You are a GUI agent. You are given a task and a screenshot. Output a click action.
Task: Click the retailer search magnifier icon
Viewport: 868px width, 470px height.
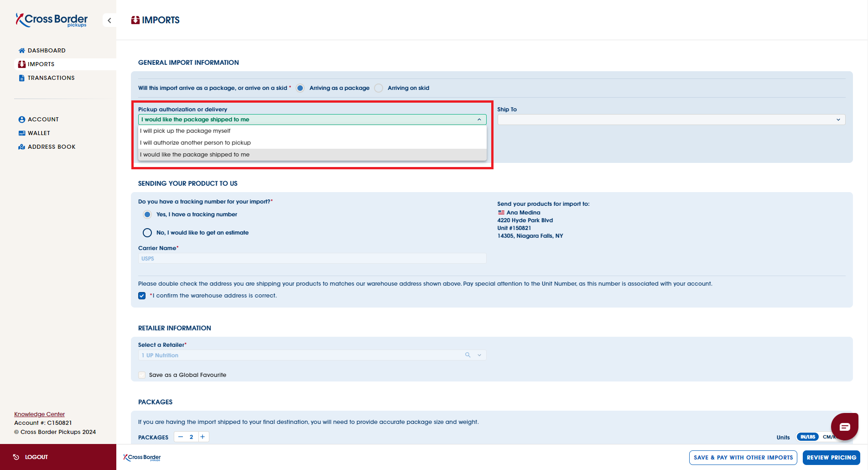tap(468, 355)
